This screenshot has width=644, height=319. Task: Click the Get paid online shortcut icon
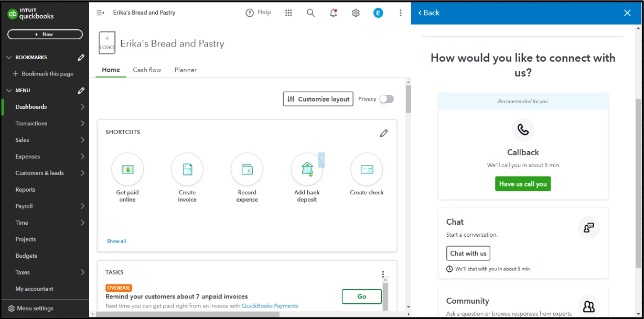pyautogui.click(x=127, y=169)
